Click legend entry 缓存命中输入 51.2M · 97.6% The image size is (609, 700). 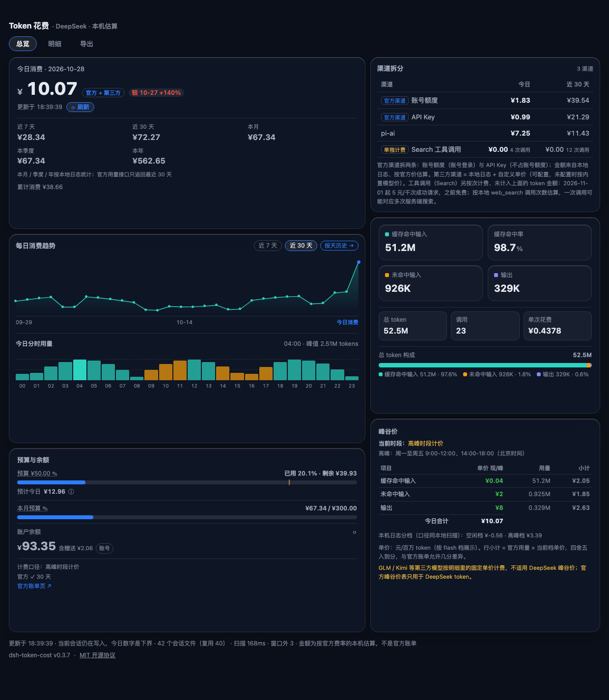tap(418, 374)
